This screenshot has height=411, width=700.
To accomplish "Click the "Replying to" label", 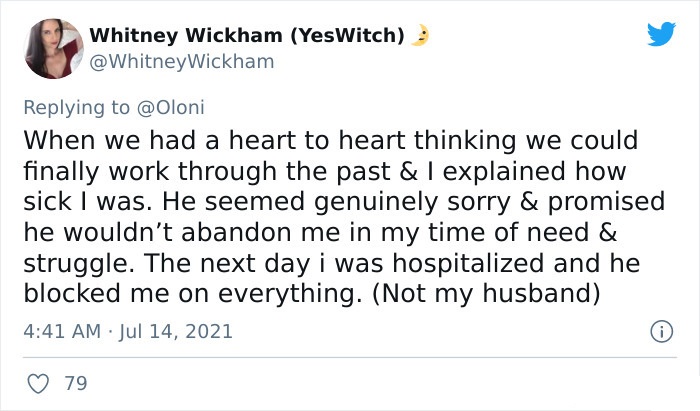I will [x=77, y=108].
